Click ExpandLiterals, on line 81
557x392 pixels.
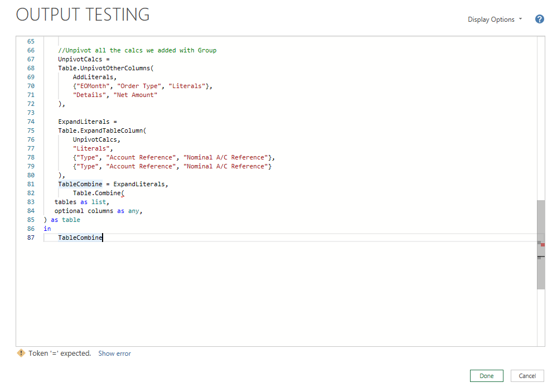141,184
